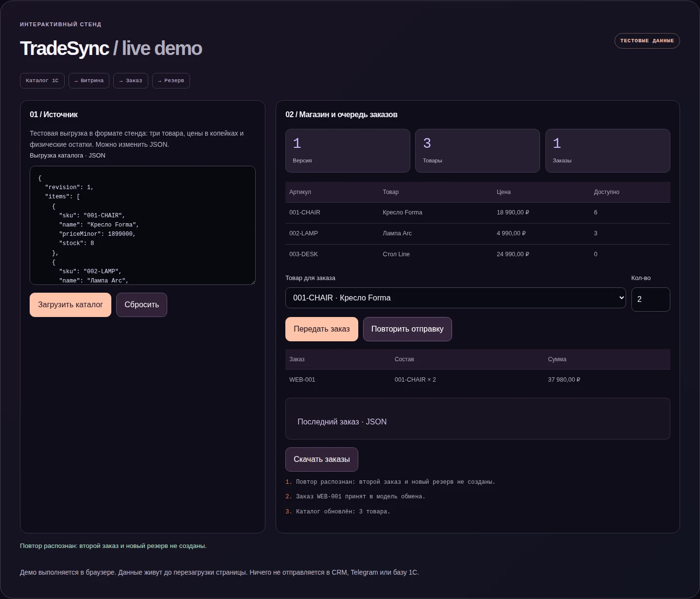Click the 001-CHAIR × 2 composition cell
The image size is (700, 599).
(415, 380)
